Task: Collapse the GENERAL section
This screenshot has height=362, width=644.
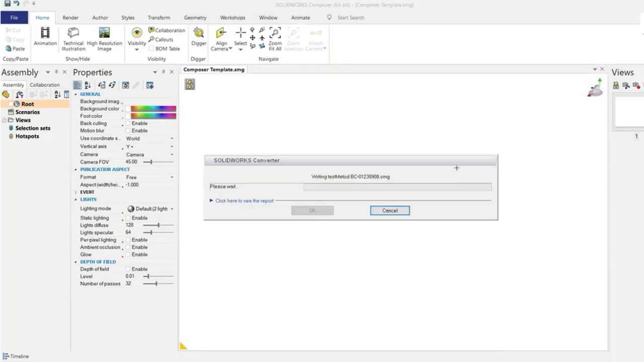Action: [75, 94]
